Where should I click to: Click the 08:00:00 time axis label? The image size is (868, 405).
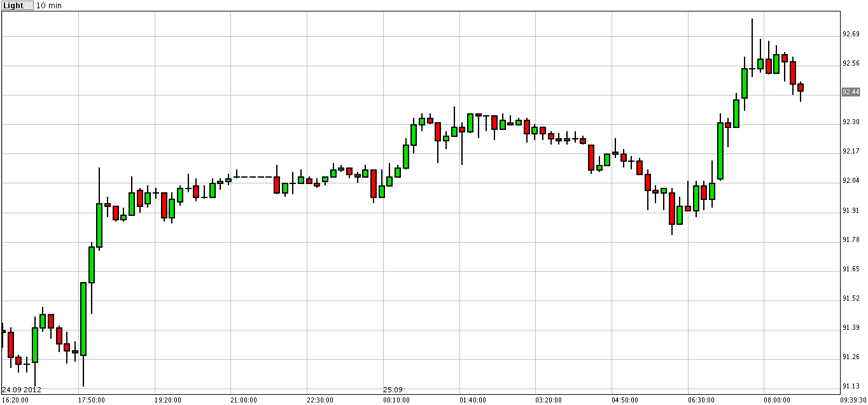[x=777, y=400]
